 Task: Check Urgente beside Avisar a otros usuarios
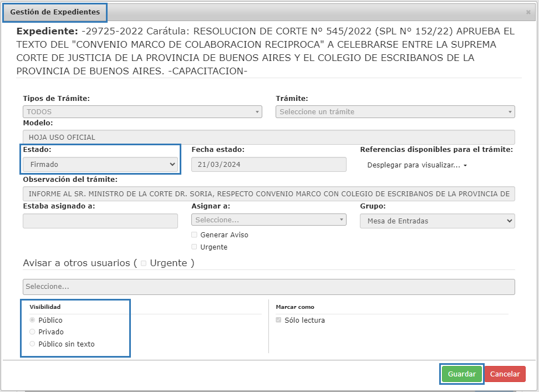pos(144,263)
